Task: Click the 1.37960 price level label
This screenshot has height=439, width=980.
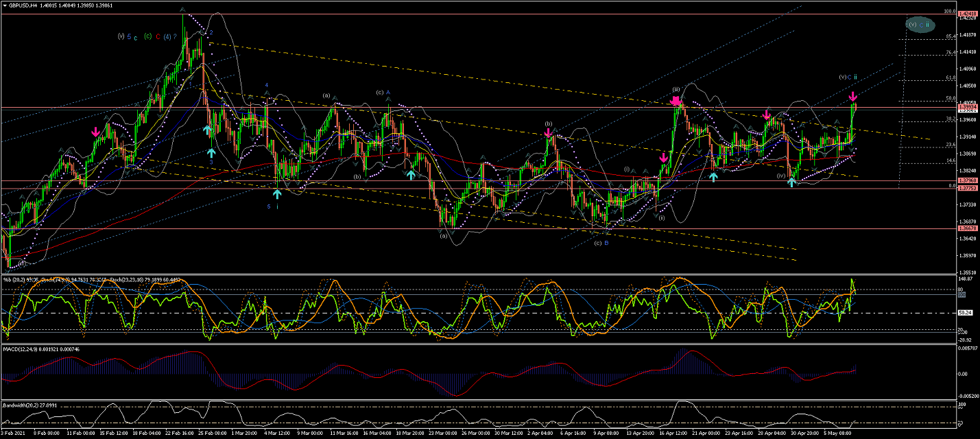Action: tap(968, 182)
